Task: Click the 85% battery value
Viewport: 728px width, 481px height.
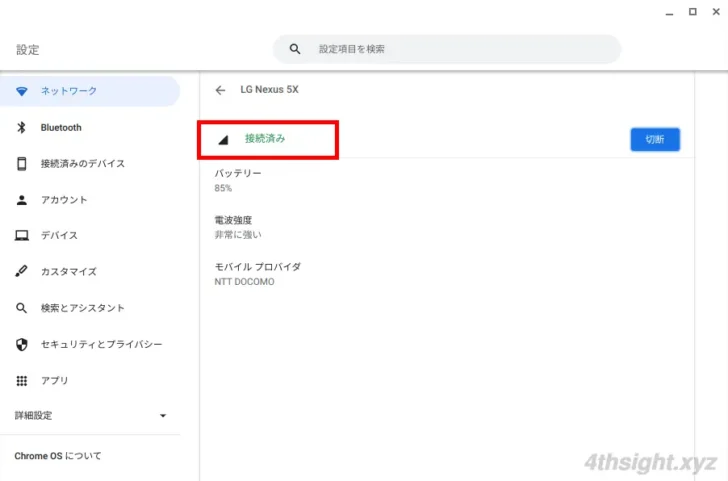Action: point(223,188)
